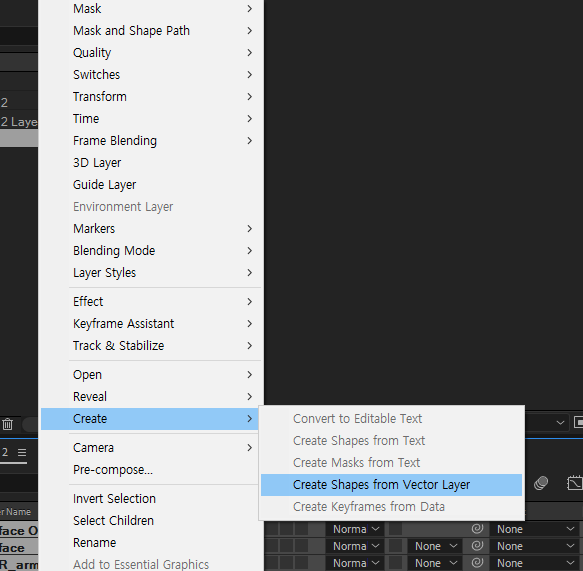This screenshot has height=571, width=583.
Task: Click the Environment Layer menu entry
Action: [151, 206]
